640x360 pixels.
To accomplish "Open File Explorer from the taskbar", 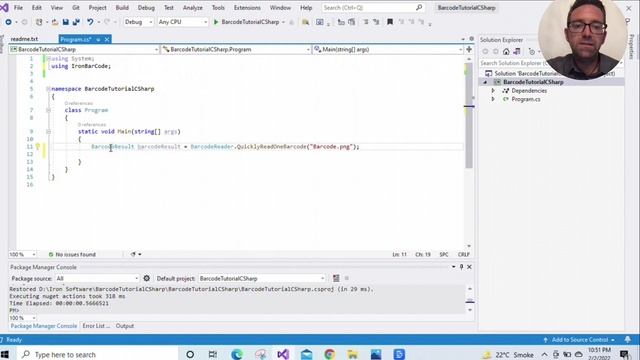I will 353,354.
